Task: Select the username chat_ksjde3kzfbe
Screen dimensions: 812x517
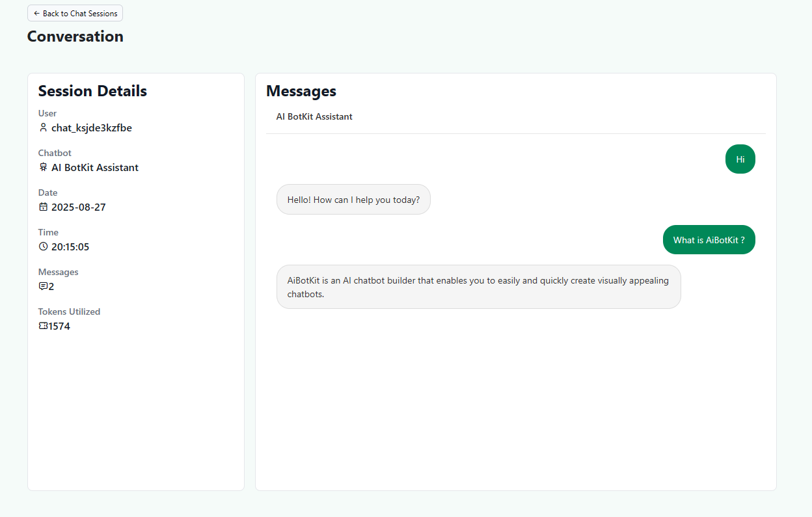Action: coord(91,127)
